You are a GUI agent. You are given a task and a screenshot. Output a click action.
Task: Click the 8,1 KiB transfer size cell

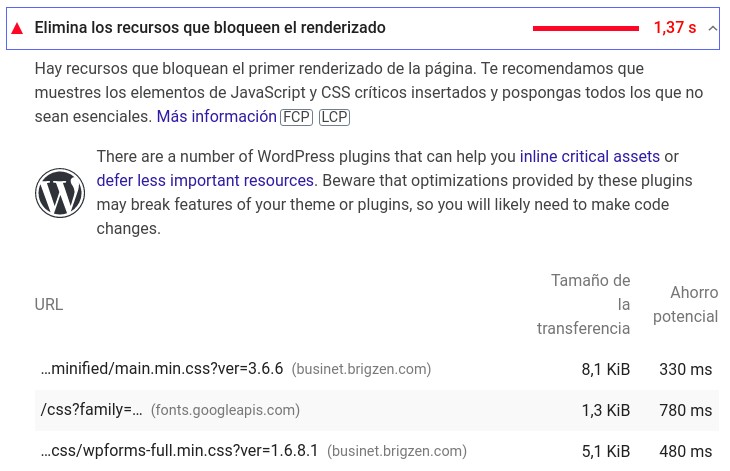(605, 369)
